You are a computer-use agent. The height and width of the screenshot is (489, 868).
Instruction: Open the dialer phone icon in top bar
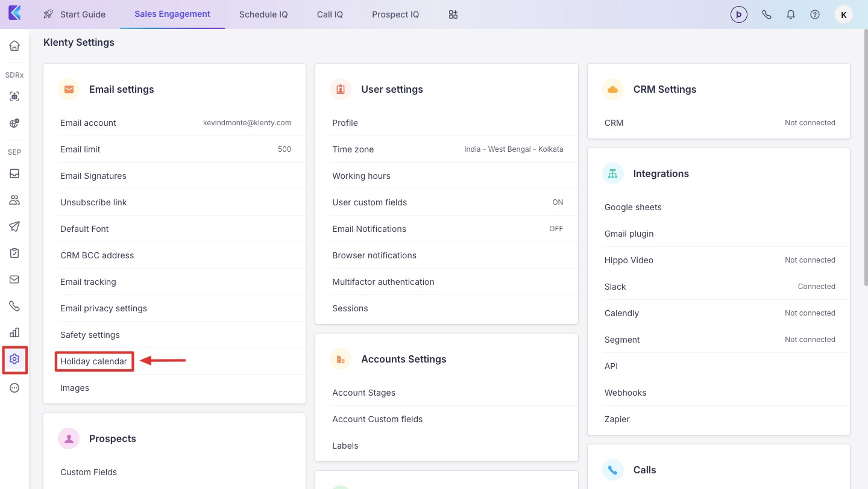pos(767,14)
